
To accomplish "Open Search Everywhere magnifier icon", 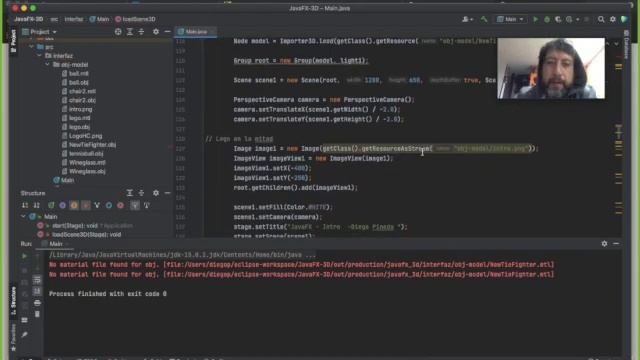I will point(601,19).
